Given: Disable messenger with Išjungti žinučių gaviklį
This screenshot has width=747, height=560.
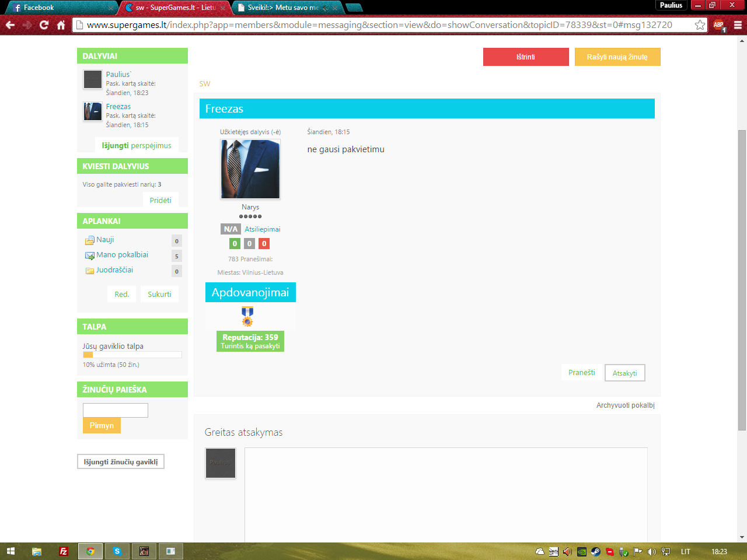Looking at the screenshot, I should [x=121, y=461].
